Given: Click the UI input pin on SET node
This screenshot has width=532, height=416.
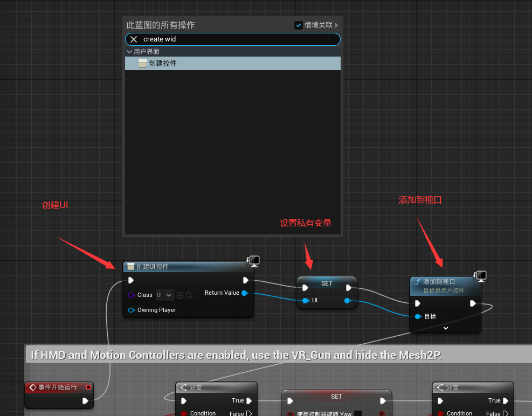Looking at the screenshot, I should click(x=306, y=301).
